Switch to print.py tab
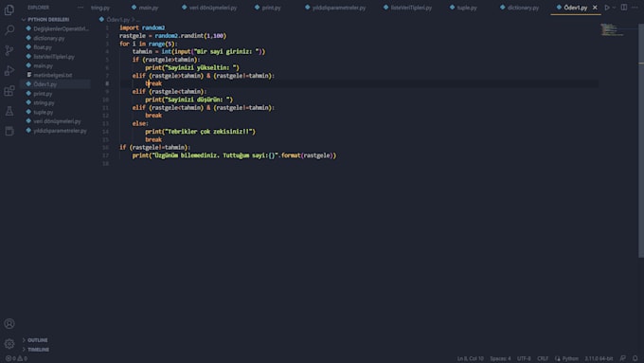 click(268, 8)
